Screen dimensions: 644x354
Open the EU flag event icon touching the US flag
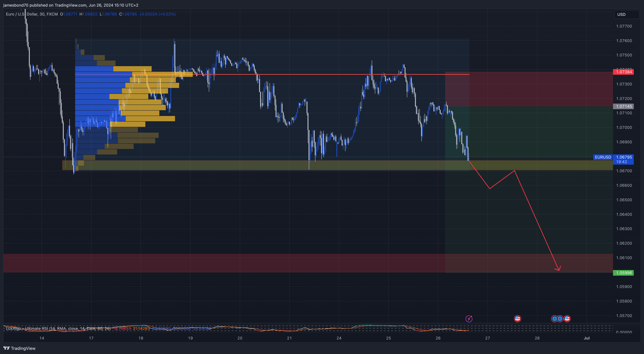560,319
